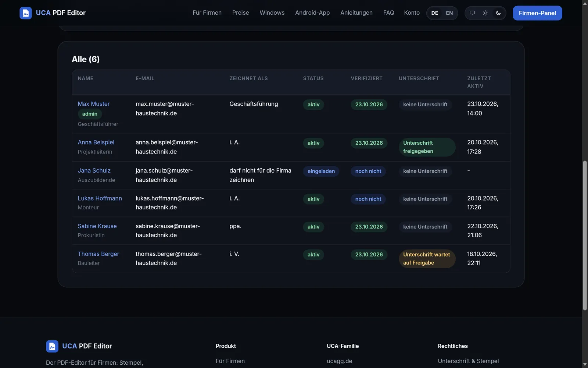Click the admin badge under Max Muster
The height and width of the screenshot is (368, 588).
[x=90, y=114]
